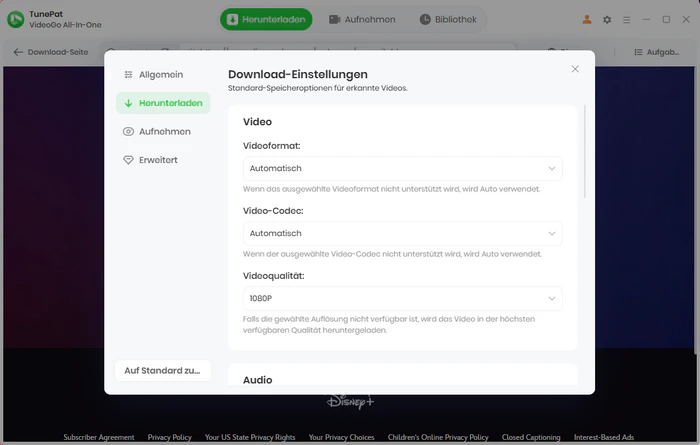Click the Erweitert diamond icon
The height and width of the screenshot is (445, 700).
click(128, 160)
